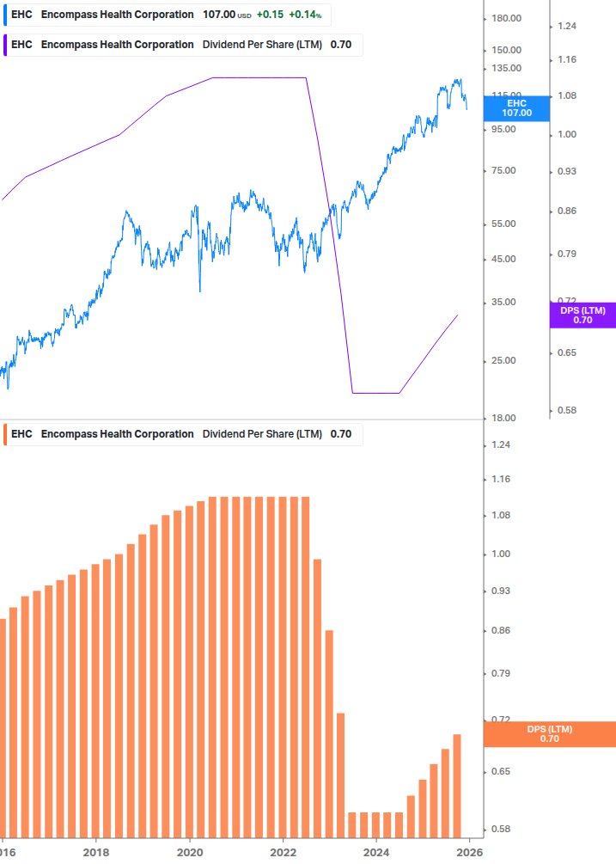Click the 2024 label on the time axis
Viewport: 616px width, 864px height.
(x=376, y=853)
